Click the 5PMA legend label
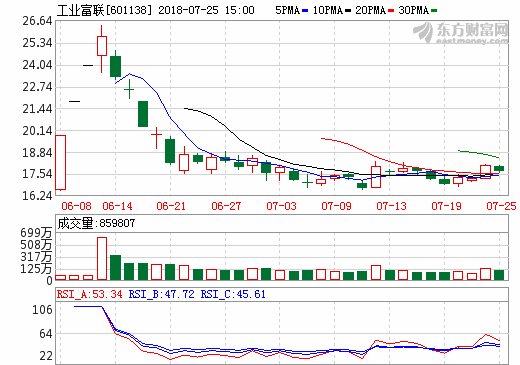 click(288, 10)
